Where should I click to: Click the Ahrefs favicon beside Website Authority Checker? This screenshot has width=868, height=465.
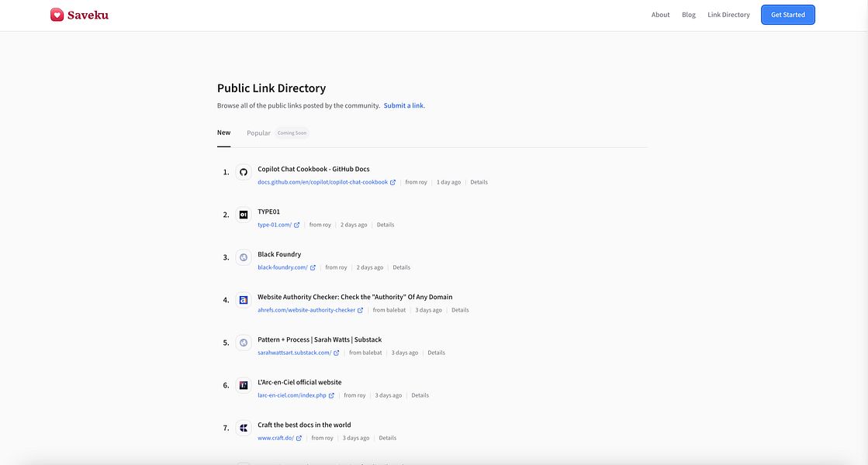pyautogui.click(x=244, y=300)
